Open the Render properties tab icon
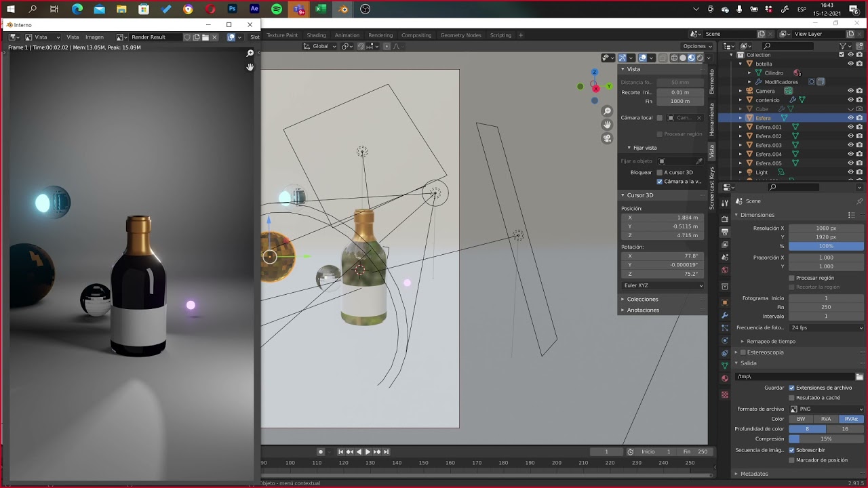This screenshot has width=868, height=488. click(725, 220)
